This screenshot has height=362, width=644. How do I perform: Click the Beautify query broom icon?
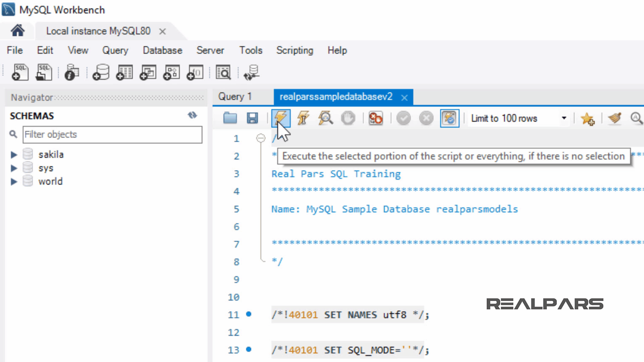[614, 118]
